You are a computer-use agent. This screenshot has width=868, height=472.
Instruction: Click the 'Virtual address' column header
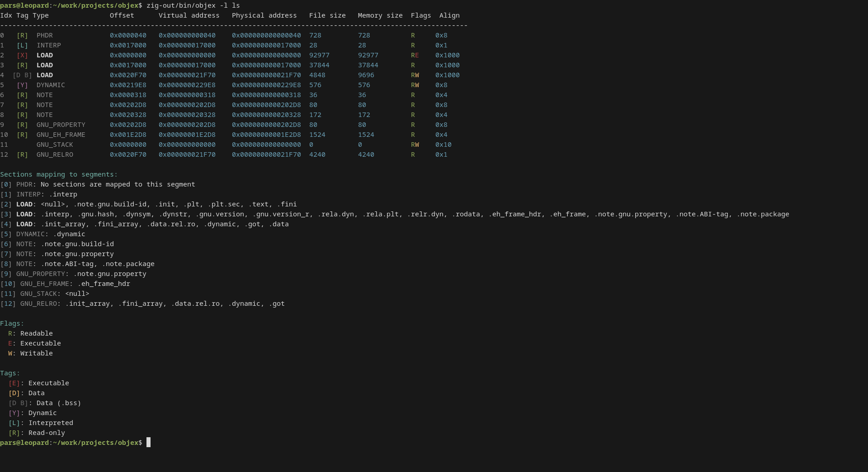pos(189,15)
